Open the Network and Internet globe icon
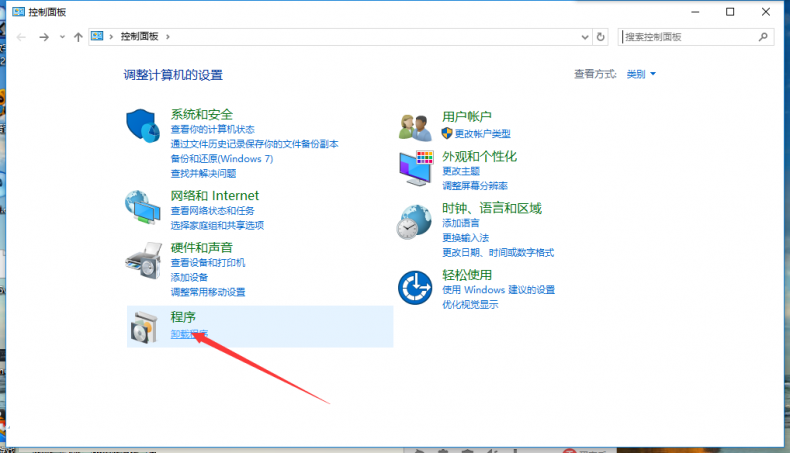 point(143,207)
